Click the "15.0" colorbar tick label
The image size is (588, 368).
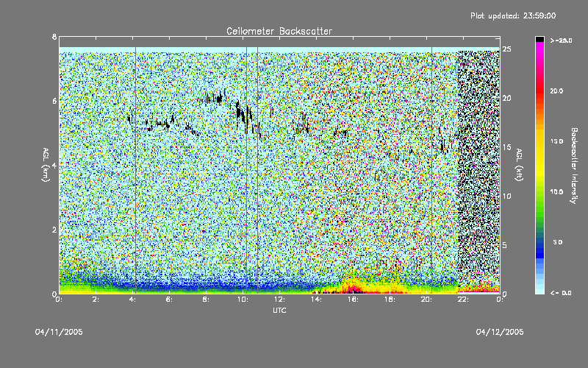[x=556, y=141]
